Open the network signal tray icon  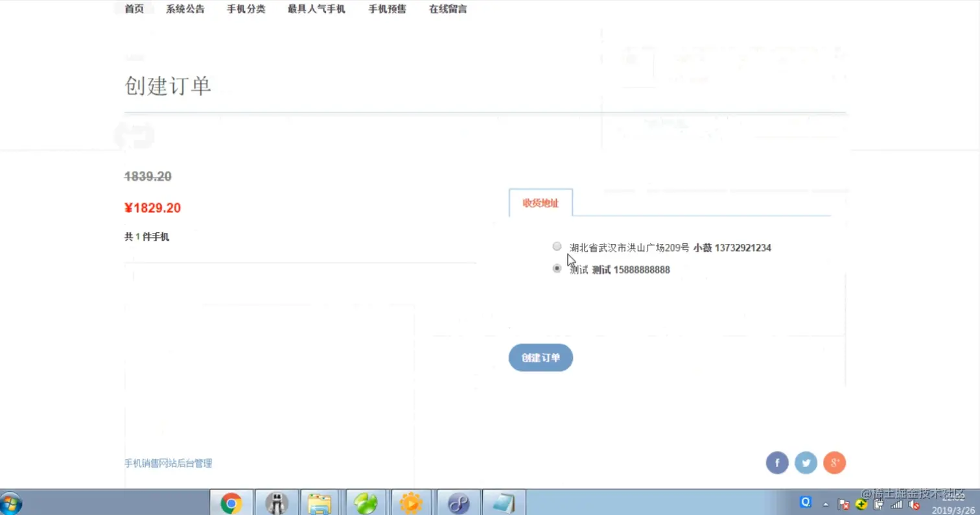[896, 505]
